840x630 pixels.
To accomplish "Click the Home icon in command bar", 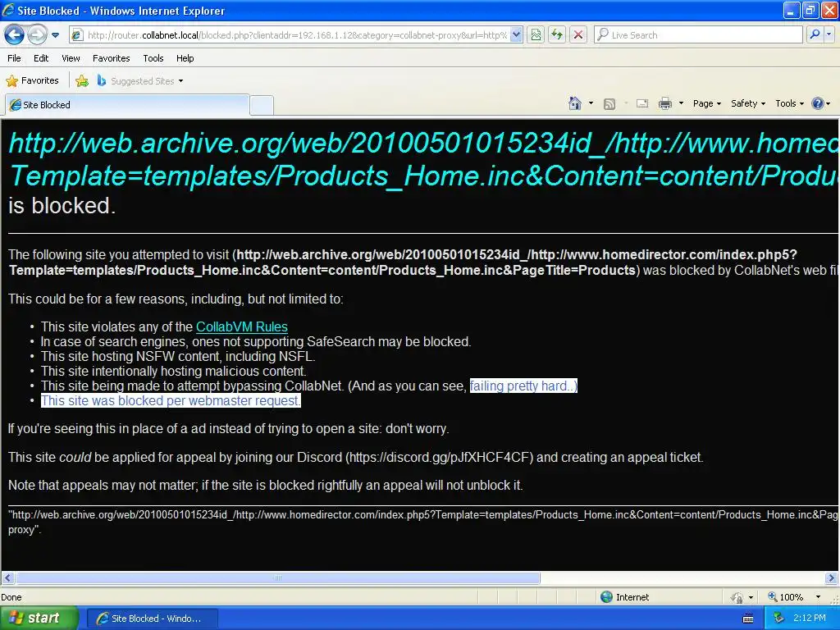I will pyautogui.click(x=575, y=103).
